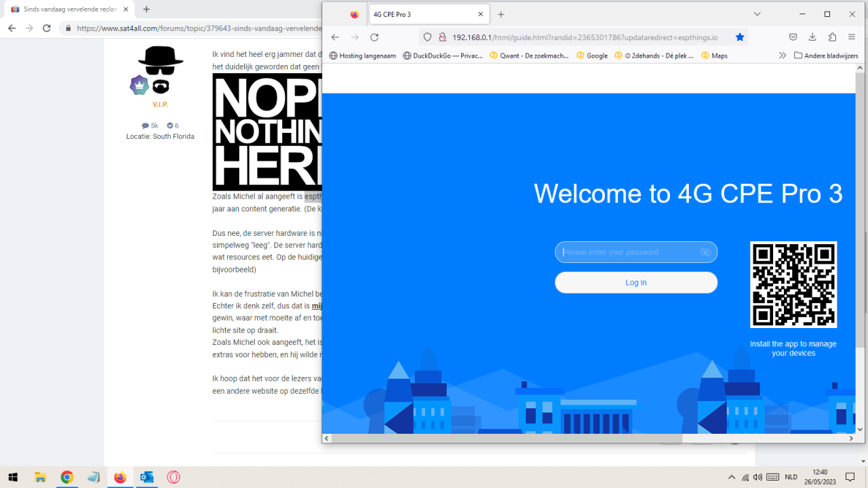This screenshot has width=868, height=488.
Task: Click the Log In button
Action: tap(635, 283)
